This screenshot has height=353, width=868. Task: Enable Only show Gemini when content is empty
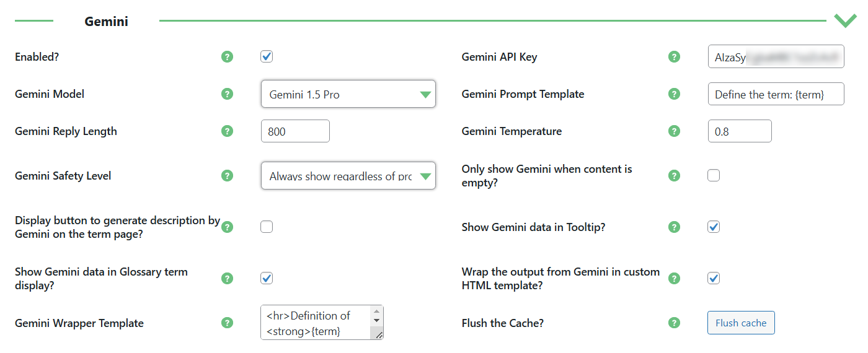click(714, 176)
